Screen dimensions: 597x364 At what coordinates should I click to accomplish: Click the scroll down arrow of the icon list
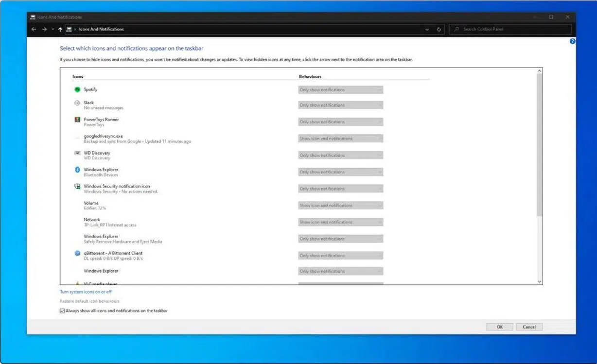(x=539, y=281)
